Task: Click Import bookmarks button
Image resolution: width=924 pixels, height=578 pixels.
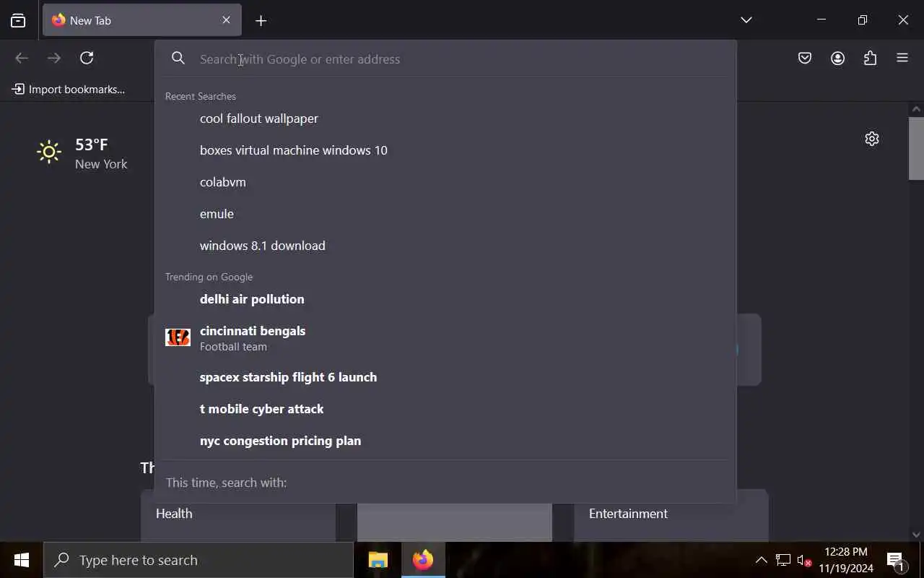Action: pos(69,90)
